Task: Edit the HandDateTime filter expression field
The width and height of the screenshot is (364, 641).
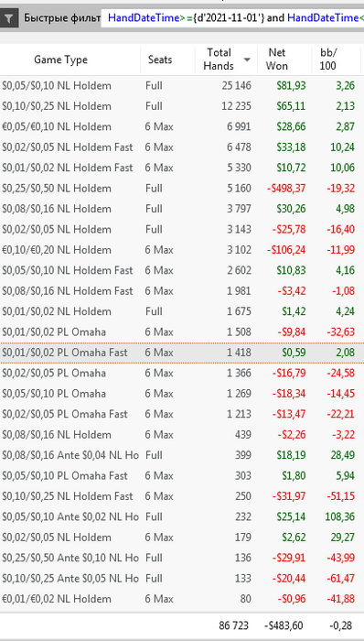Action: click(x=232, y=18)
